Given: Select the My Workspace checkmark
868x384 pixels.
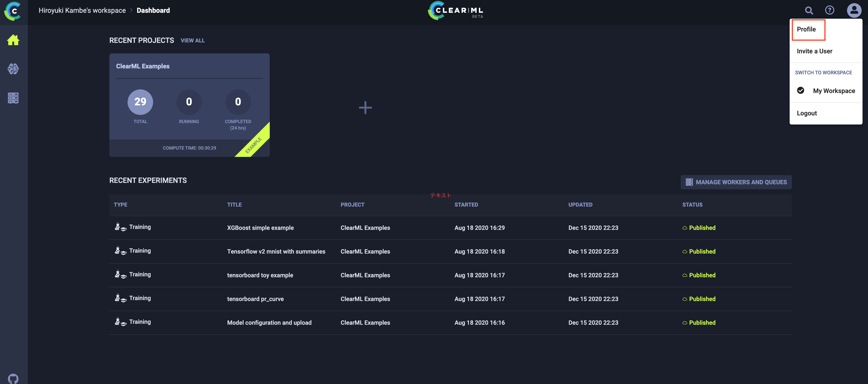Looking at the screenshot, I should (800, 90).
